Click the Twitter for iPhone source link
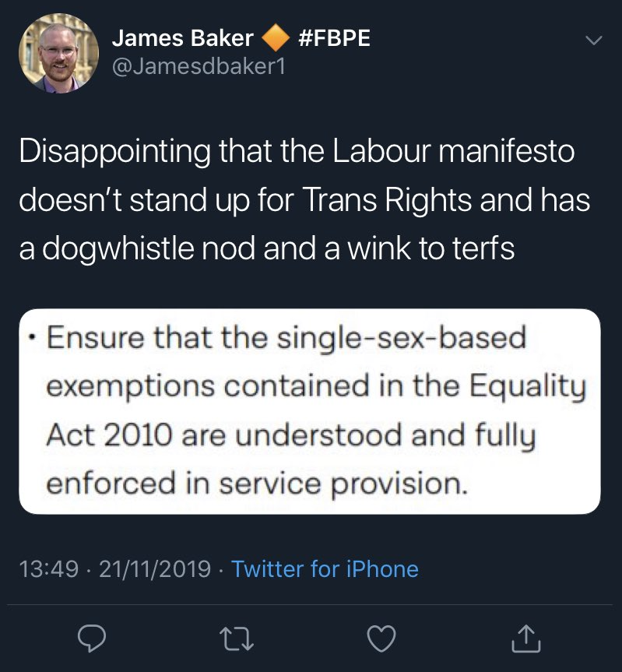This screenshot has width=622, height=672. [x=325, y=569]
